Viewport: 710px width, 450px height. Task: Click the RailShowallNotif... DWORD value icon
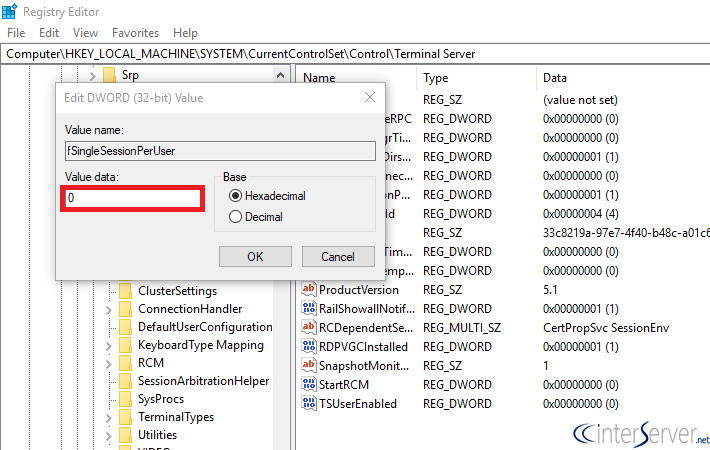tap(308, 308)
